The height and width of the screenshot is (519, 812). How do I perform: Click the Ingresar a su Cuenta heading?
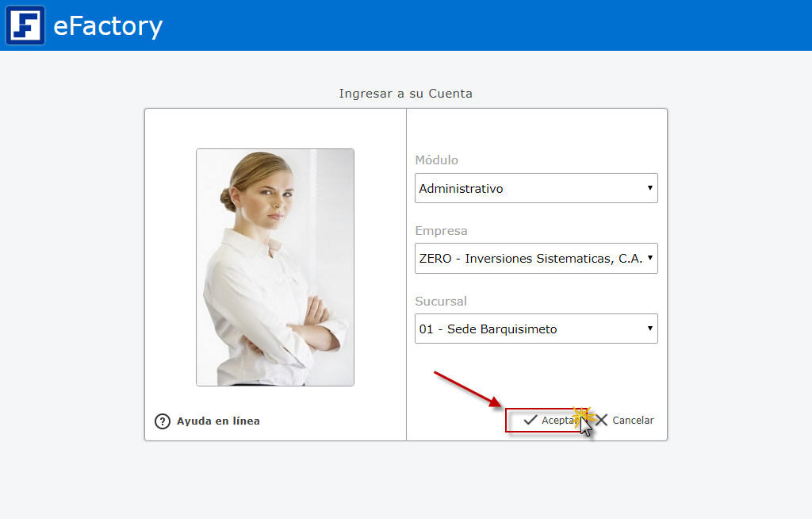click(405, 94)
